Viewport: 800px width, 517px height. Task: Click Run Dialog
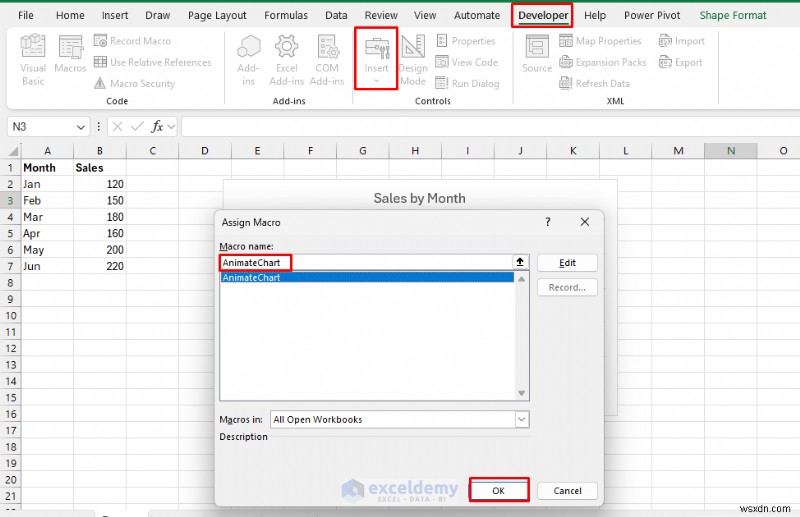[x=467, y=83]
